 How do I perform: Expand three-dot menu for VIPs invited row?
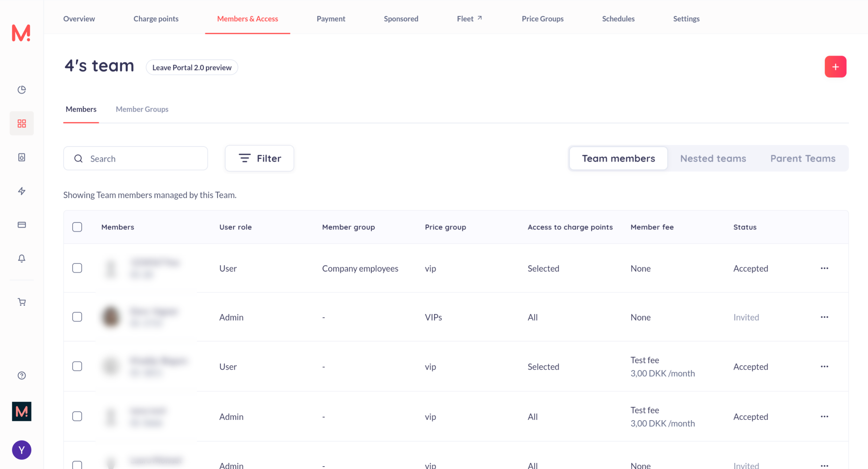click(824, 317)
